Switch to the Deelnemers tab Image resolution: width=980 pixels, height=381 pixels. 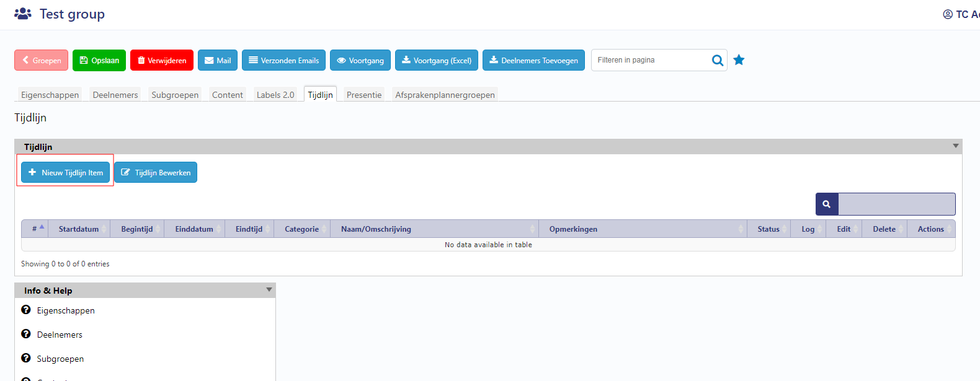pyautogui.click(x=115, y=95)
